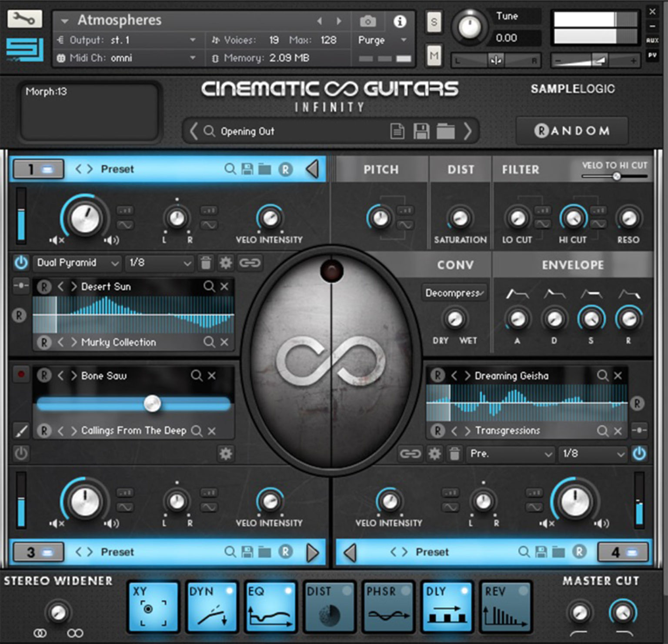This screenshot has height=644, width=668.
Task: Randomize core 1 preset with the R icon
Action: (285, 170)
